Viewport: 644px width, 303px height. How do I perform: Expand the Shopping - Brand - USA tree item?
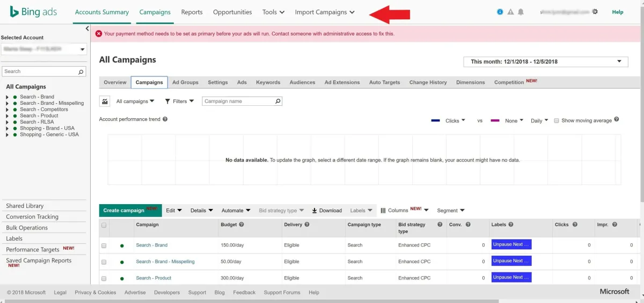7,128
